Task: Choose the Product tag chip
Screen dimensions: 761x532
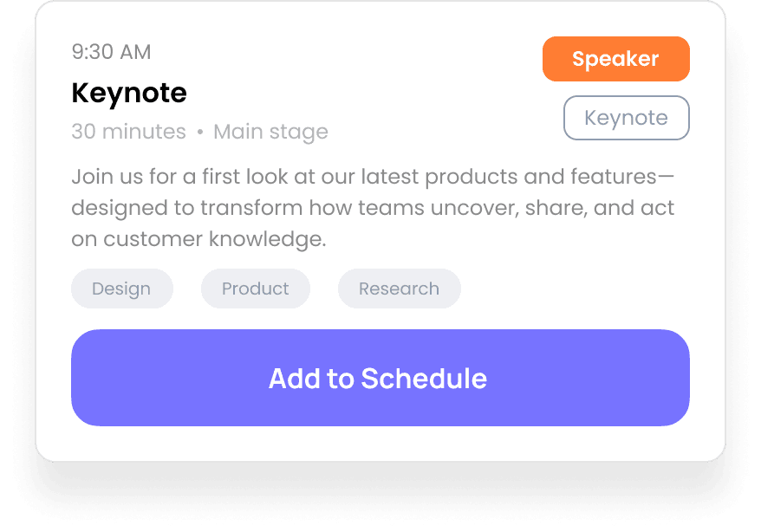Action: pos(256,289)
